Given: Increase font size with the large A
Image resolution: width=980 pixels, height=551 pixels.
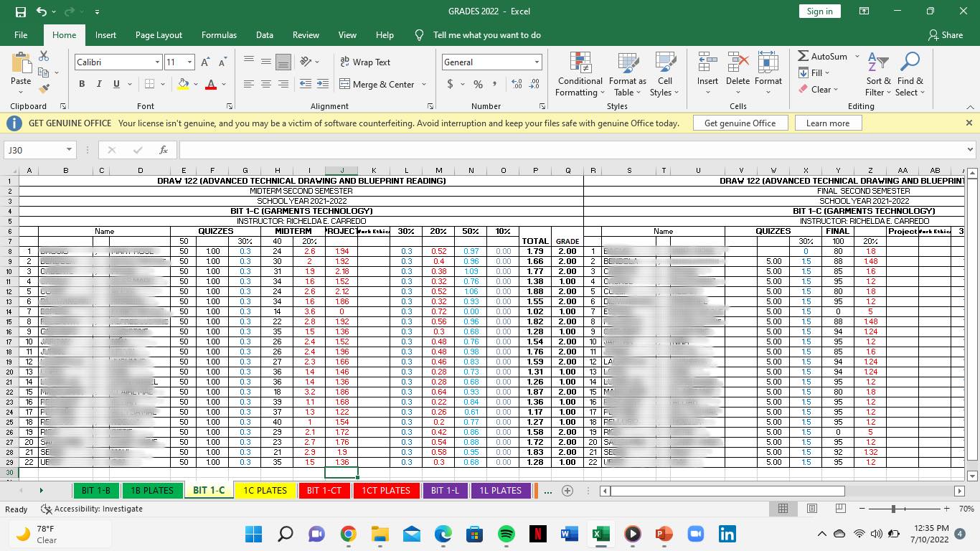Looking at the screenshot, I should point(205,62).
